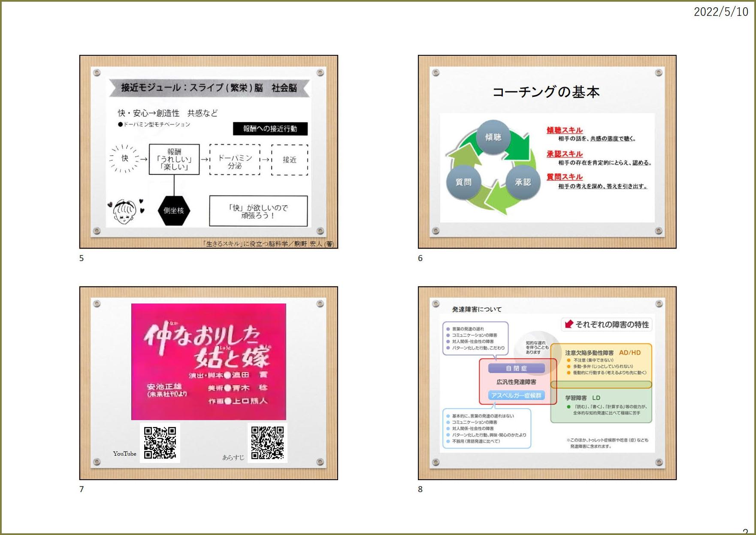Screen dimensions: 756x535
Task: Click the 学習障害 LD heading
Action: 583,398
